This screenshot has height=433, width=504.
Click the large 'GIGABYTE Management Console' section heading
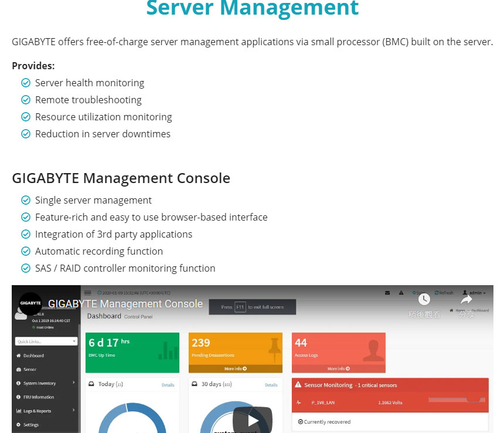tap(121, 178)
